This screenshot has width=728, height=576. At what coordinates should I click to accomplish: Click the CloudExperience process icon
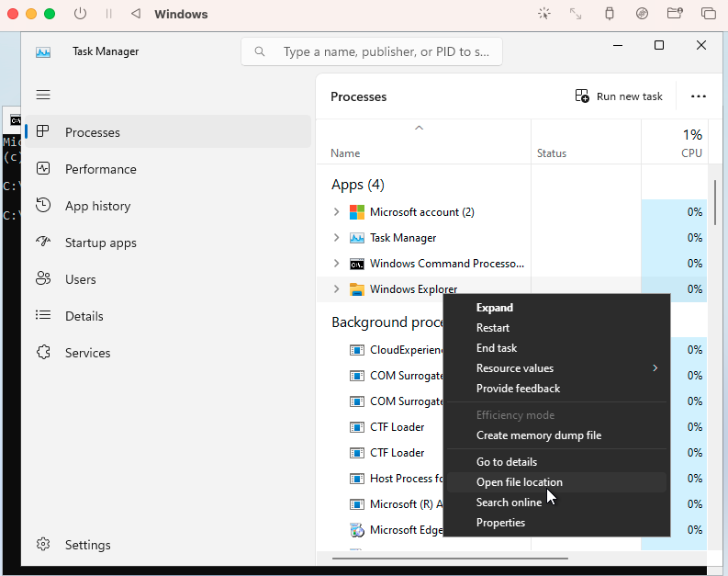356,350
